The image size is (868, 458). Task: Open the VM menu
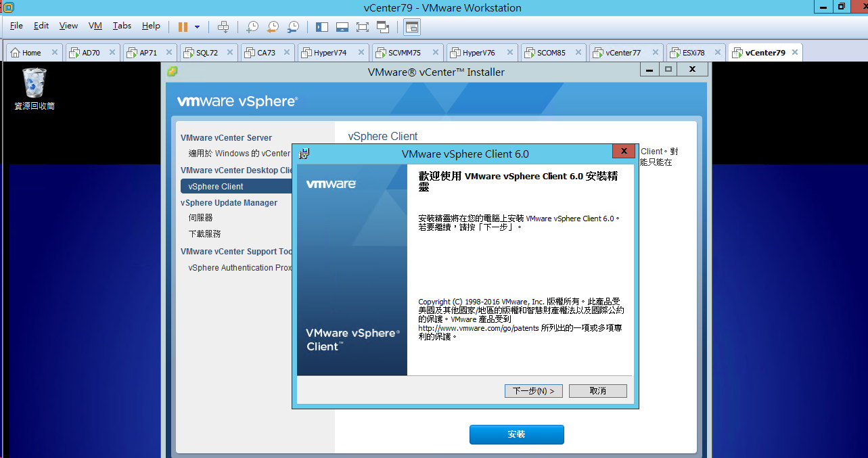[x=95, y=26]
